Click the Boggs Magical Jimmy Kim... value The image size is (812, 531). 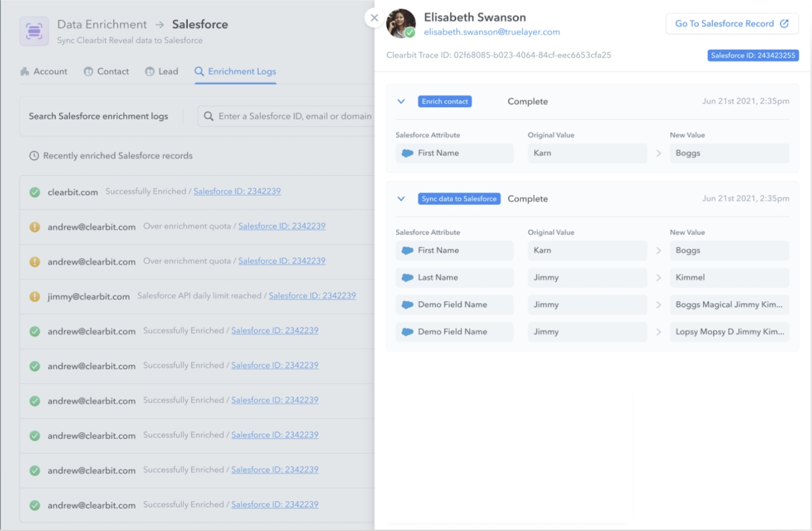pos(729,305)
